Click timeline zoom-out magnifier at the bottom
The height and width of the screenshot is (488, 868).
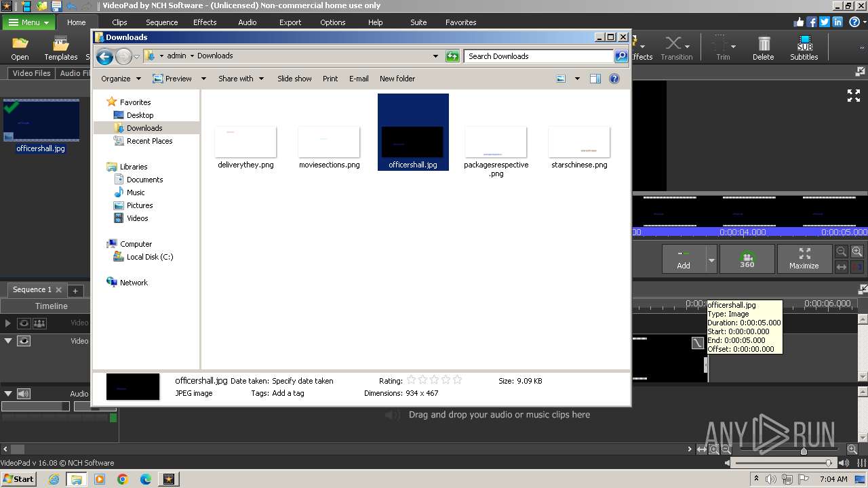tap(726, 449)
